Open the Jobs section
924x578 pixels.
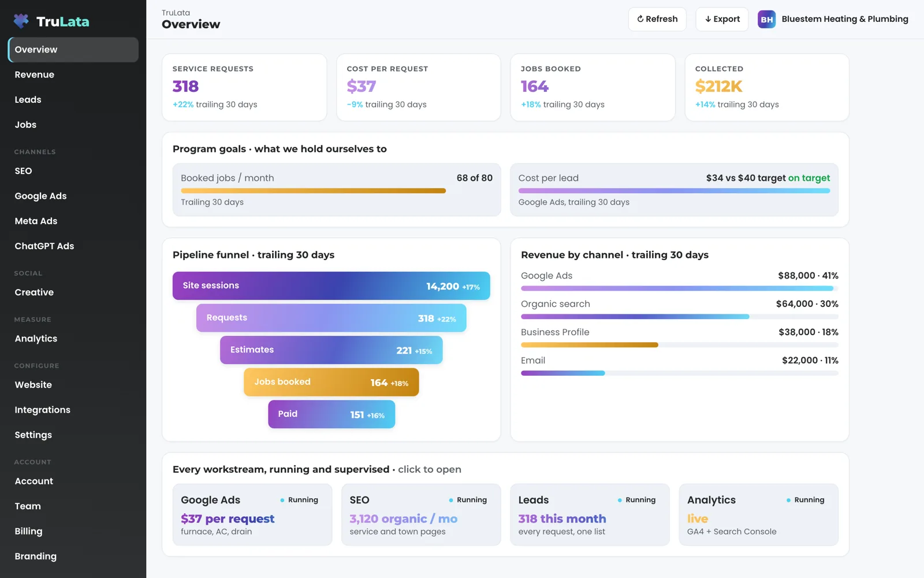(73, 124)
